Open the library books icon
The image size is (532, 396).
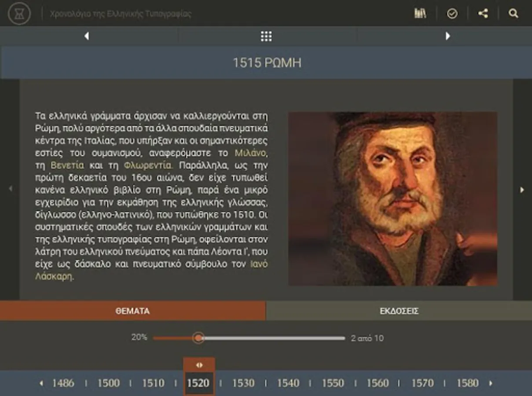[420, 14]
